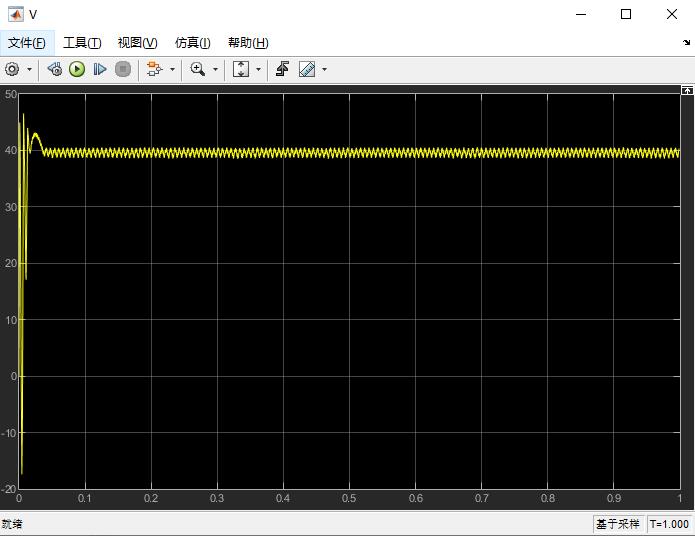Click the highlight Simulink block icon

pos(154,69)
